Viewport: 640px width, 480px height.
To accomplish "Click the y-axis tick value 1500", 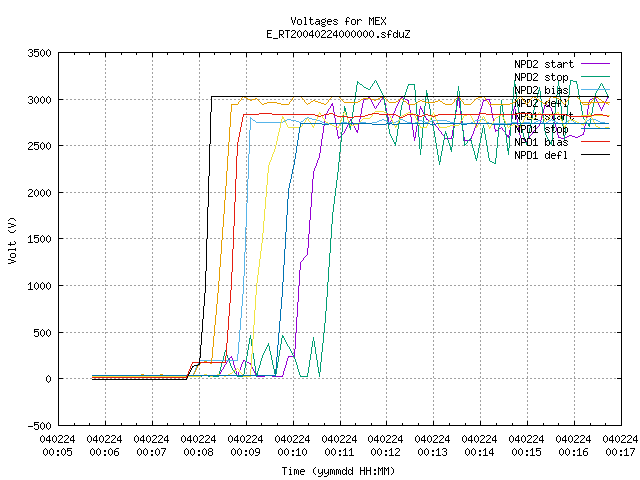I will [40, 240].
